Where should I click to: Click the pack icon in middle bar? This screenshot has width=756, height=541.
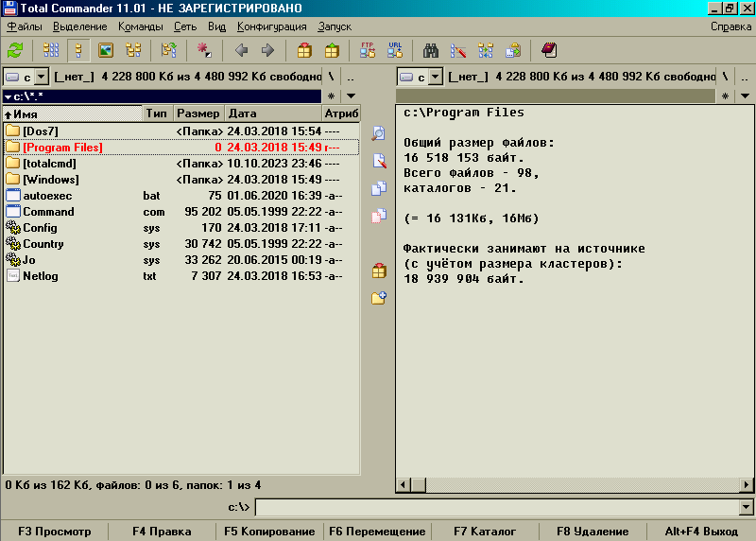[379, 270]
